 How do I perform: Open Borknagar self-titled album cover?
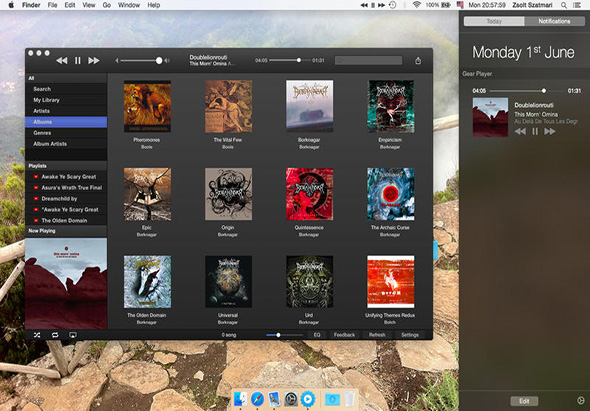(309, 106)
